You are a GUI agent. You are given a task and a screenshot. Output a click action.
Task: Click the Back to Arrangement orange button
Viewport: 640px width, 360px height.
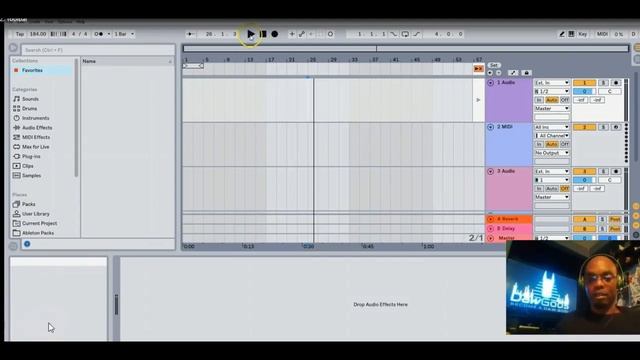click(x=478, y=69)
